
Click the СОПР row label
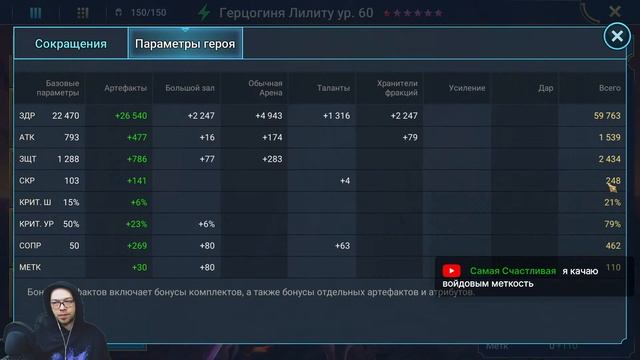pos(30,246)
